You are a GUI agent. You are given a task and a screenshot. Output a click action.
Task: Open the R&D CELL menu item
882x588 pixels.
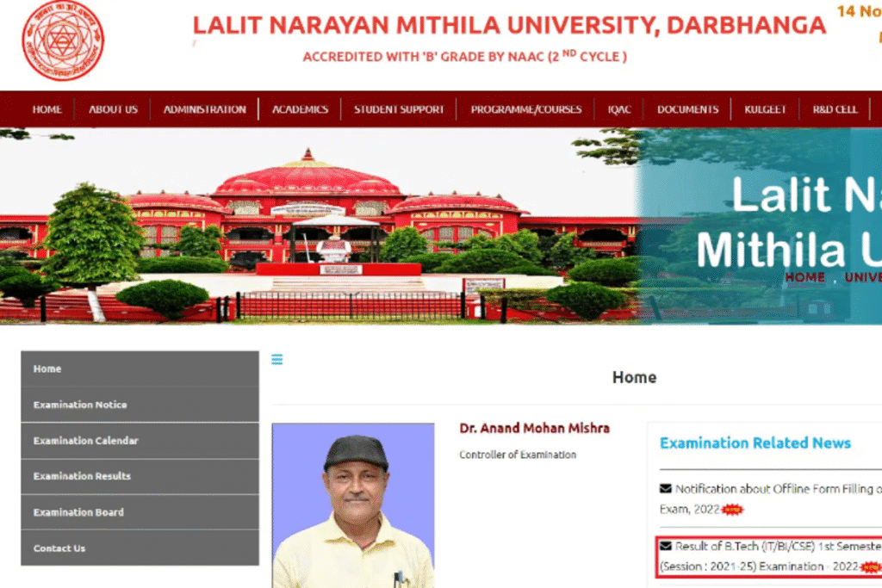pos(835,109)
